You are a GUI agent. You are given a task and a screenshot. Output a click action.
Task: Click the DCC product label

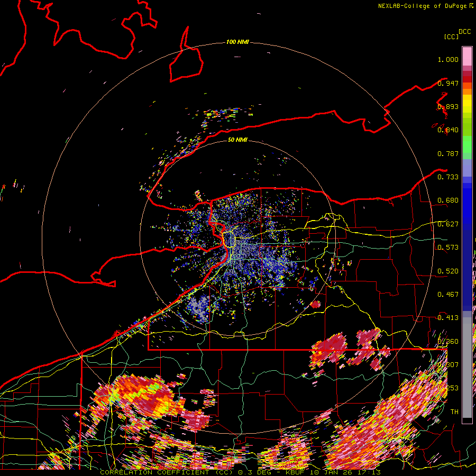[464, 32]
